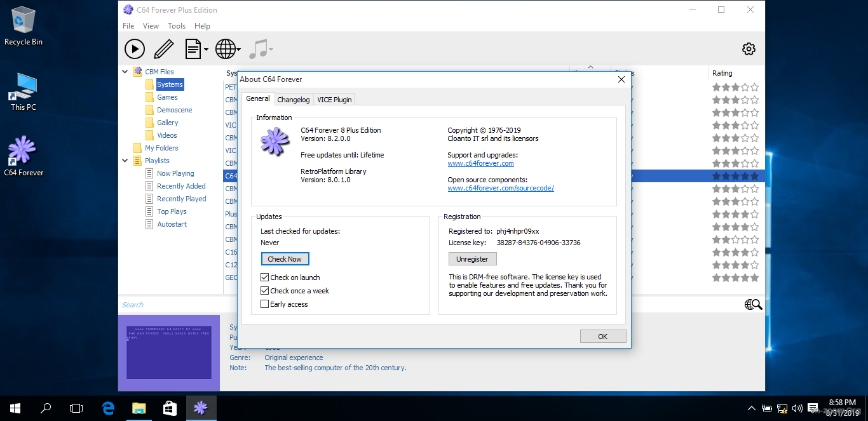
Task: Switch to the Changelog tab
Action: coord(294,100)
